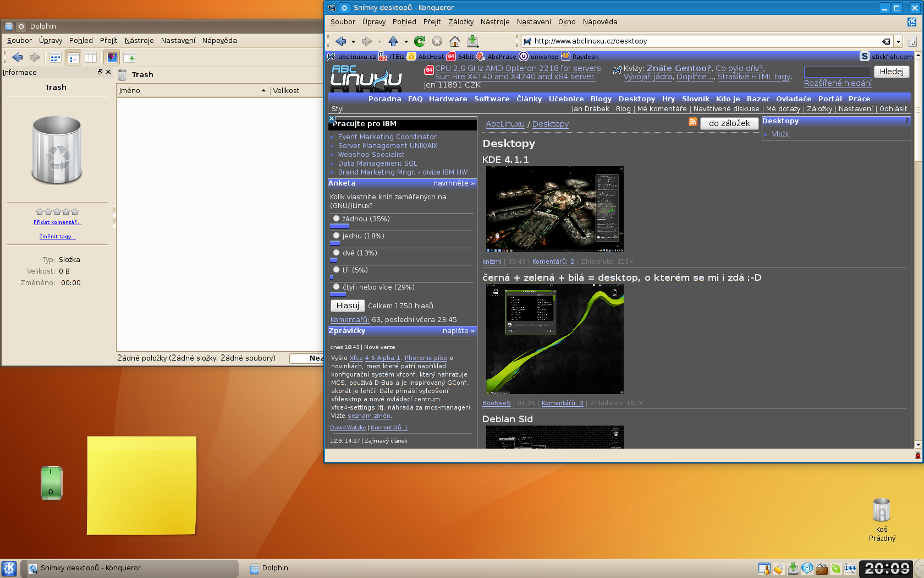Go to home page in Konqueror

coord(455,41)
